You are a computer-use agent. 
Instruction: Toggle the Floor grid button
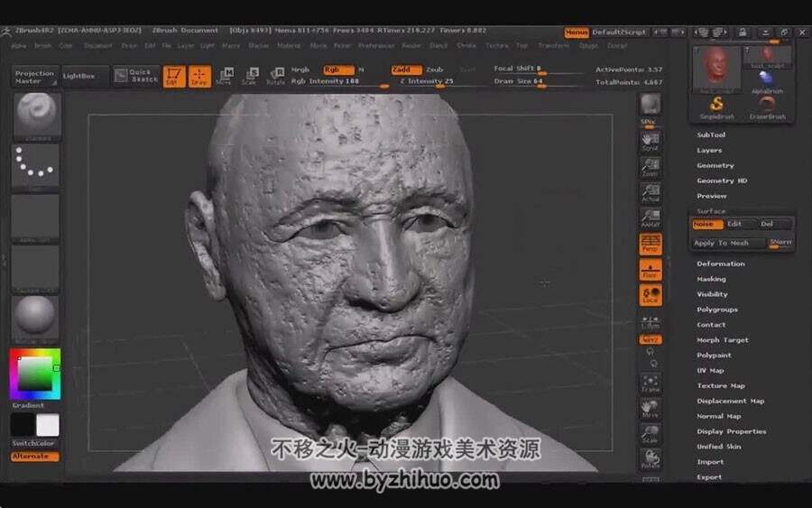(651, 270)
